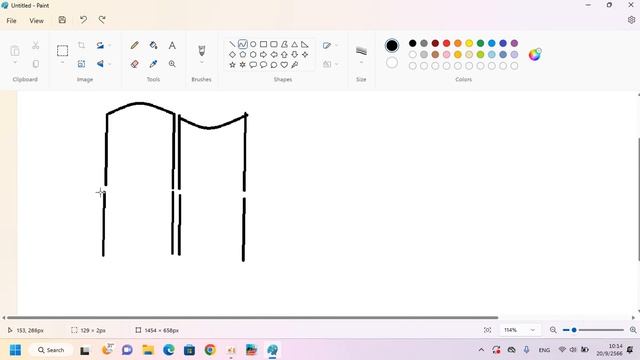Select the Diamond shape

(232, 54)
